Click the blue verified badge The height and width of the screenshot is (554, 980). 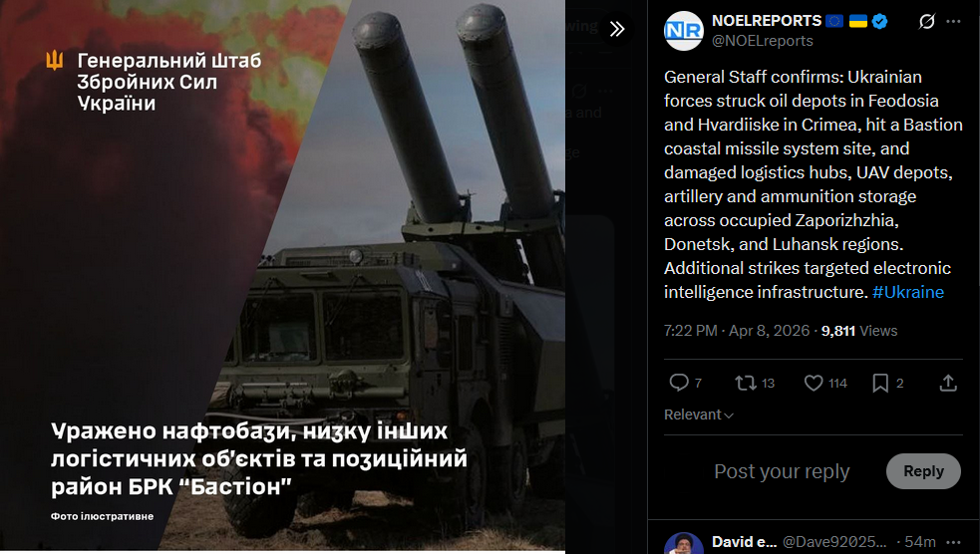879,21
